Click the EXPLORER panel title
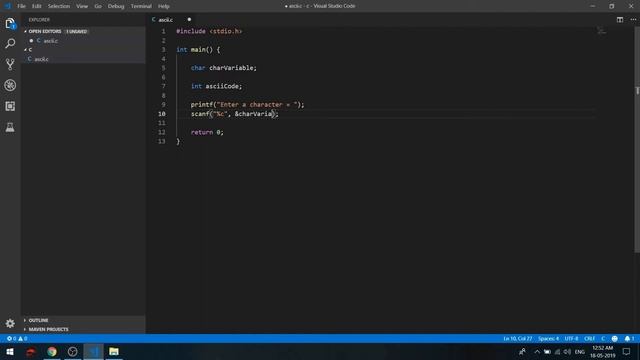The height and width of the screenshot is (360, 640). coord(39,20)
